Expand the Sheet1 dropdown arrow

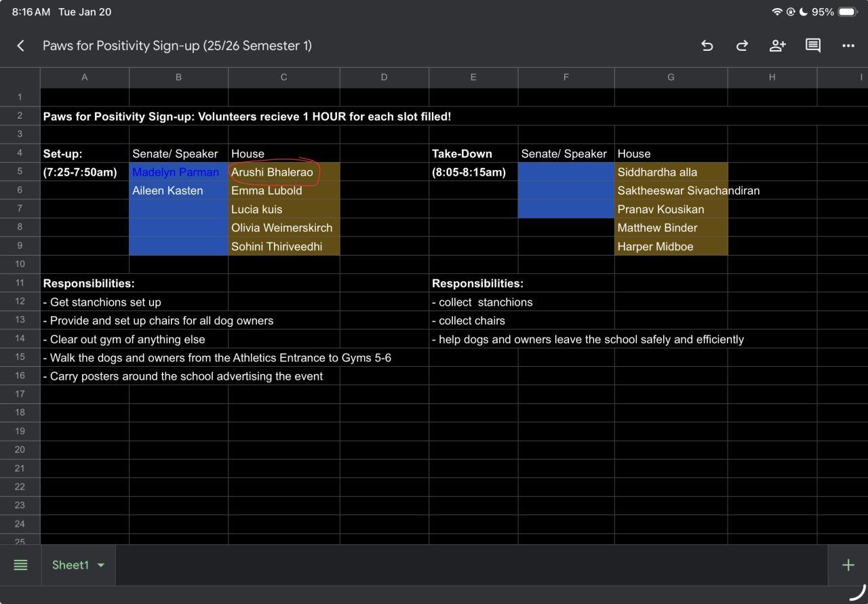pos(101,565)
